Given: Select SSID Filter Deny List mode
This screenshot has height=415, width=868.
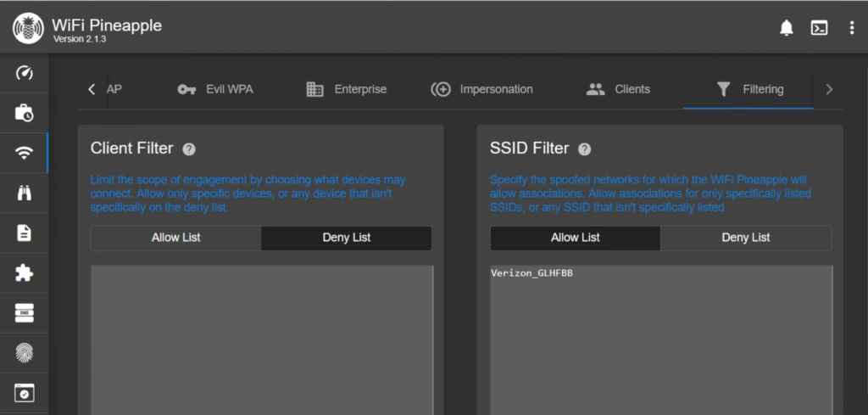Looking at the screenshot, I should [746, 238].
